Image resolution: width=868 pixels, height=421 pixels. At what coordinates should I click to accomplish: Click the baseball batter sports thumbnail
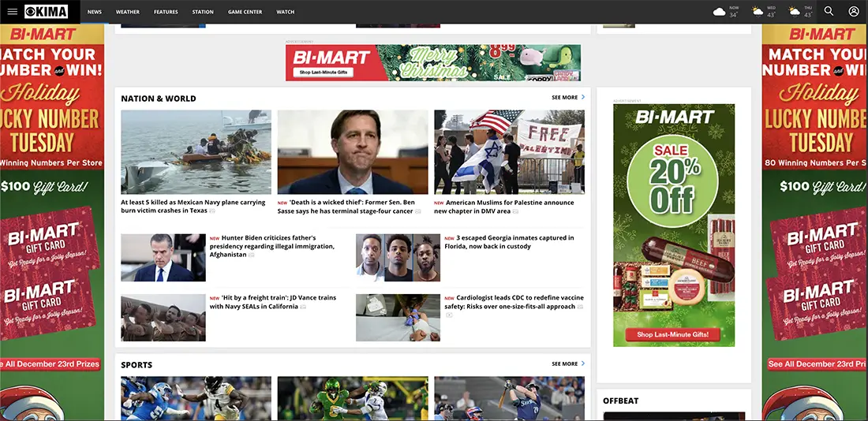[509, 398]
